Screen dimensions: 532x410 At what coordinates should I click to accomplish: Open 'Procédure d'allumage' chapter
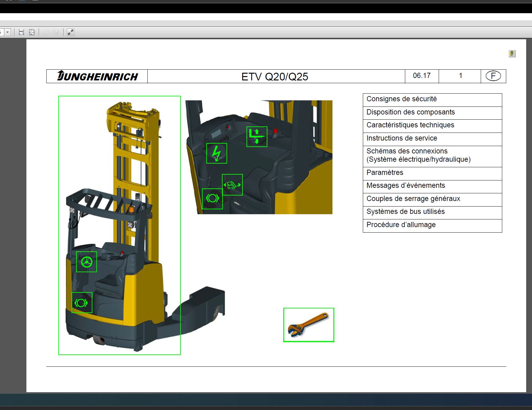pyautogui.click(x=432, y=226)
